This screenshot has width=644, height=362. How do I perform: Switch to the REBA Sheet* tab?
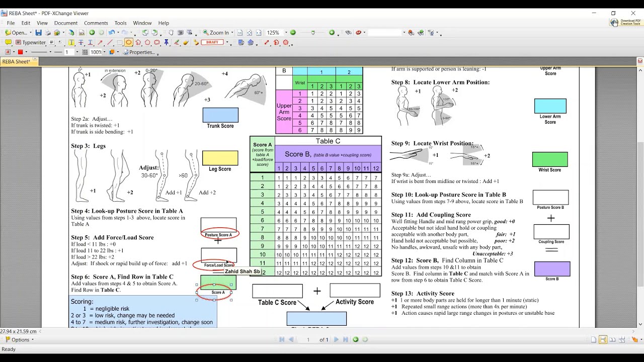pyautogui.click(x=16, y=62)
